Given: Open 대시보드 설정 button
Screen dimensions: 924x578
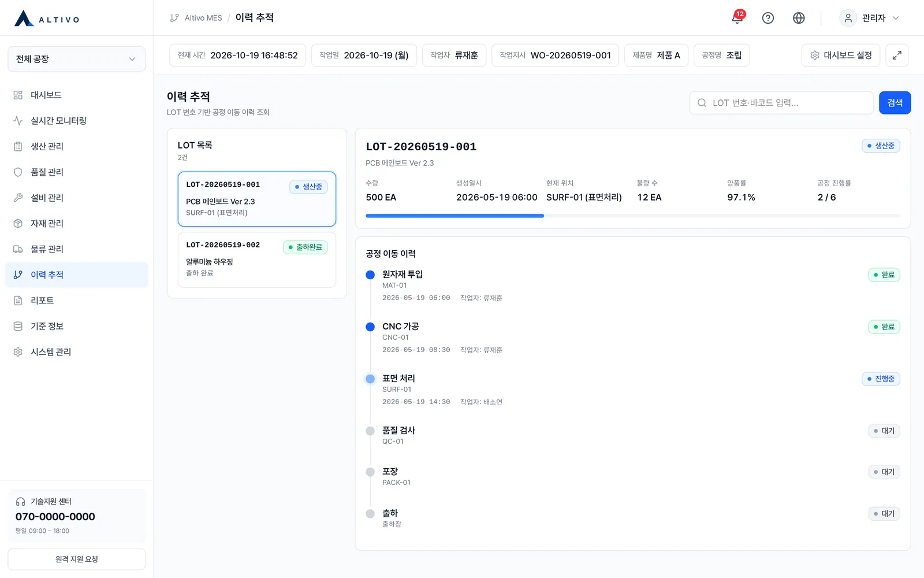Looking at the screenshot, I should pyautogui.click(x=841, y=55).
